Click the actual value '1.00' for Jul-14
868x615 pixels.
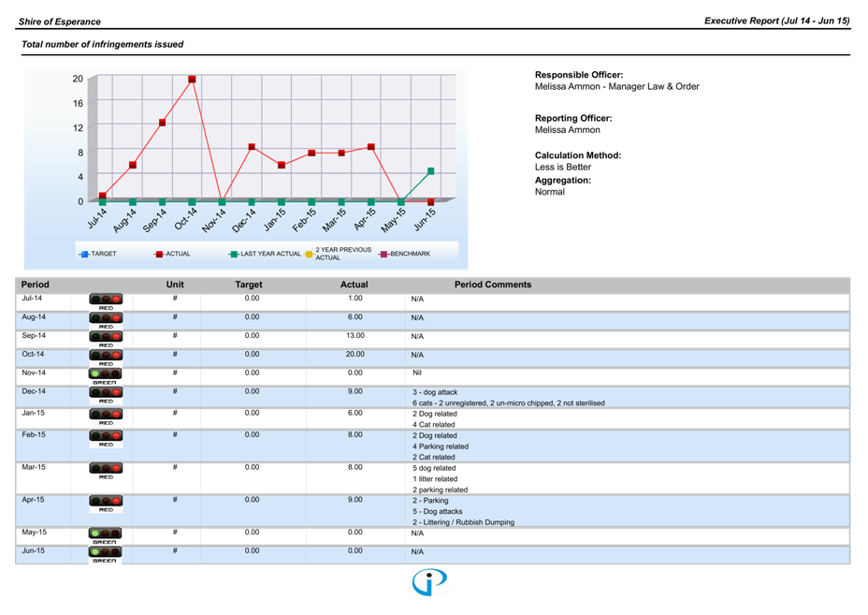(x=355, y=298)
